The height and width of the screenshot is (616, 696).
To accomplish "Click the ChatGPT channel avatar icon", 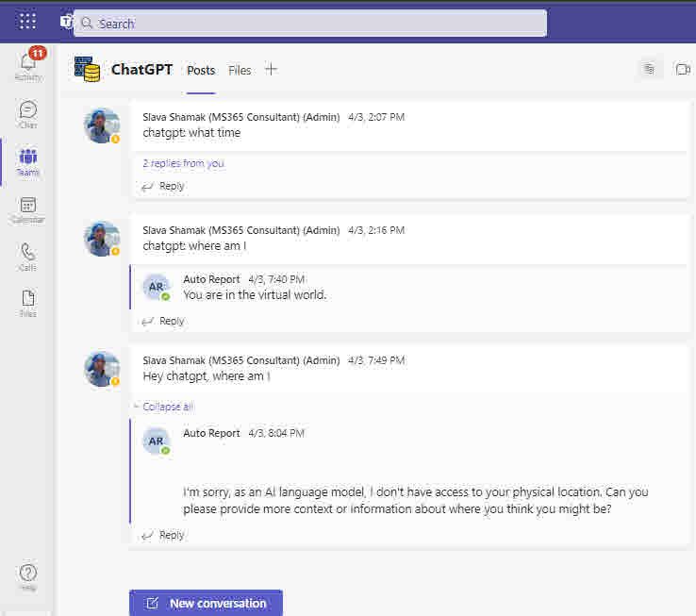I will (87, 69).
